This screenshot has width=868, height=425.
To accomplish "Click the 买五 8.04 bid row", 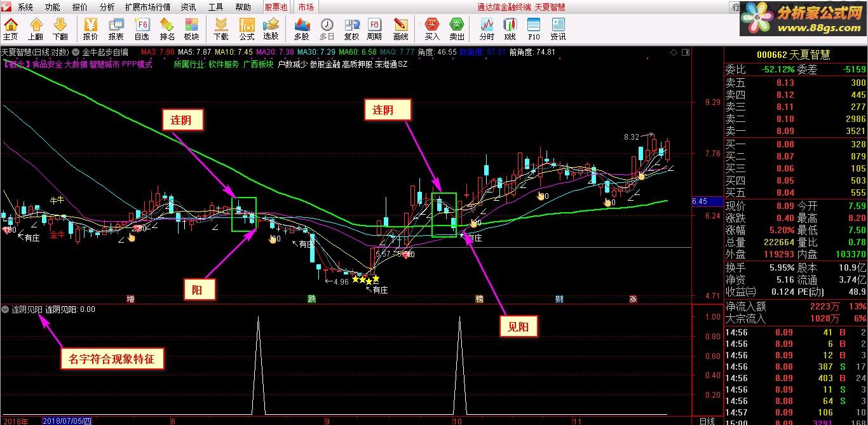I will 796,192.
